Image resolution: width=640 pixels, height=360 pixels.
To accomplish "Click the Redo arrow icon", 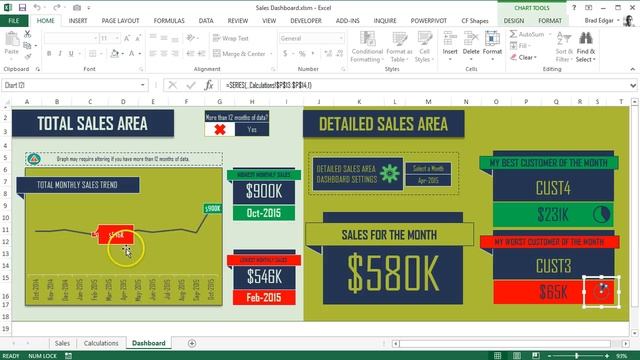I will click(x=57, y=7).
